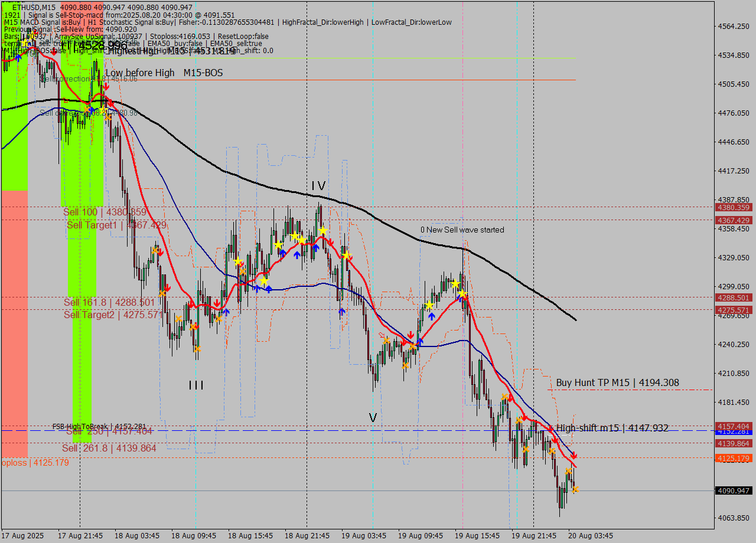Click the yellow star marker below wave IV label
This screenshot has width=756, height=543.
click(x=323, y=230)
